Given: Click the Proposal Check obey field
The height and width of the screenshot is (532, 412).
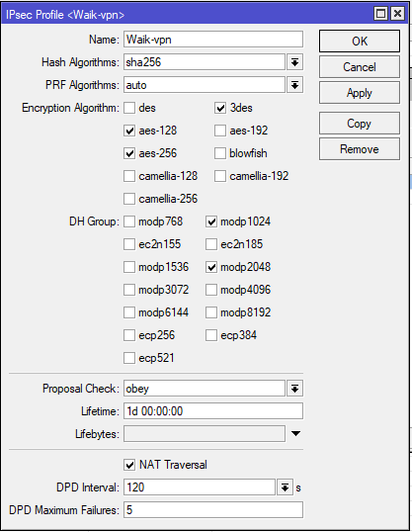Looking at the screenshot, I should pyautogui.click(x=205, y=389).
